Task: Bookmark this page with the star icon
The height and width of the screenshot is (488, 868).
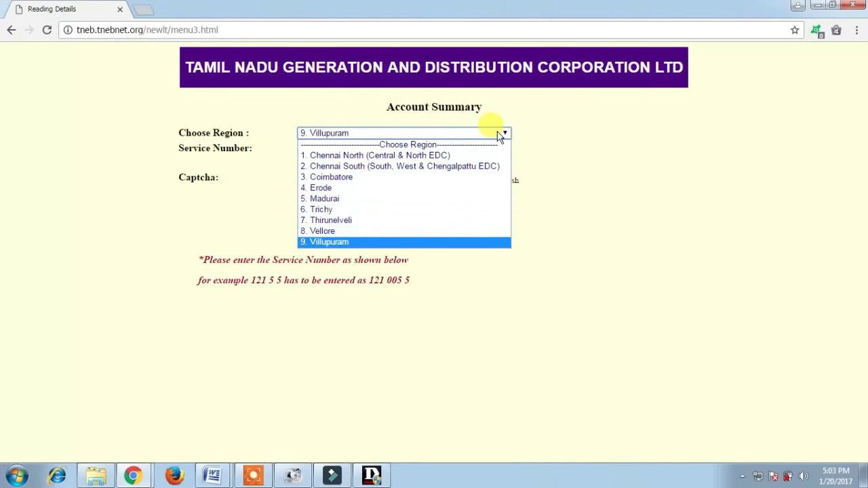Action: pyautogui.click(x=795, y=30)
